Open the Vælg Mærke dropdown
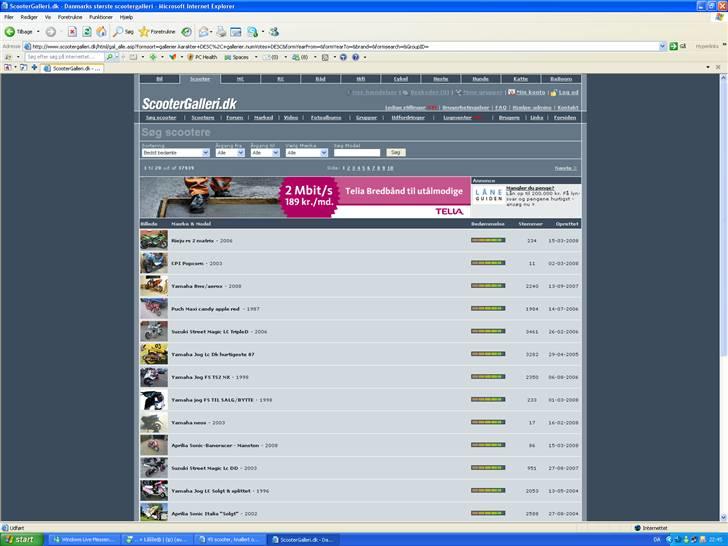Screen dimensions: 728x546 [x=306, y=153]
